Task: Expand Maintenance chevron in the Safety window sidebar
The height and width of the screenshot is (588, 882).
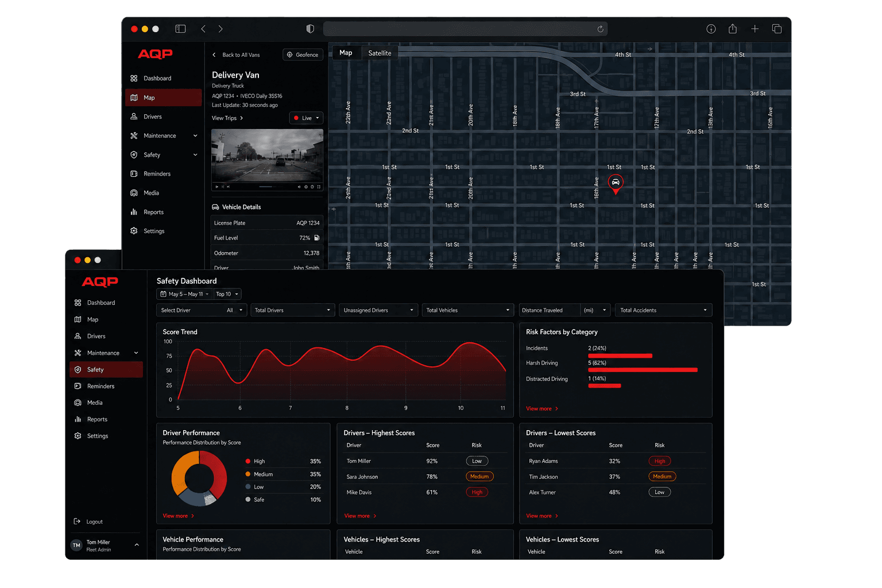Action: click(136, 353)
